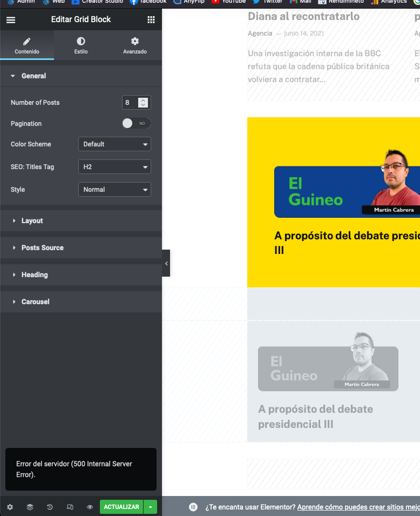420x516 pixels.
Task: Expand the Posts Source section
Action: (42, 247)
